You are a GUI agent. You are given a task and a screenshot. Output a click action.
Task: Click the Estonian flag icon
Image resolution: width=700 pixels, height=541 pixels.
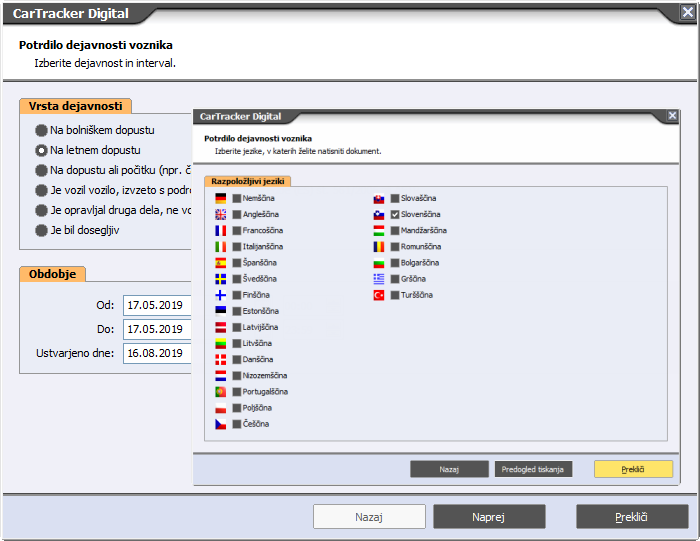[x=221, y=311]
